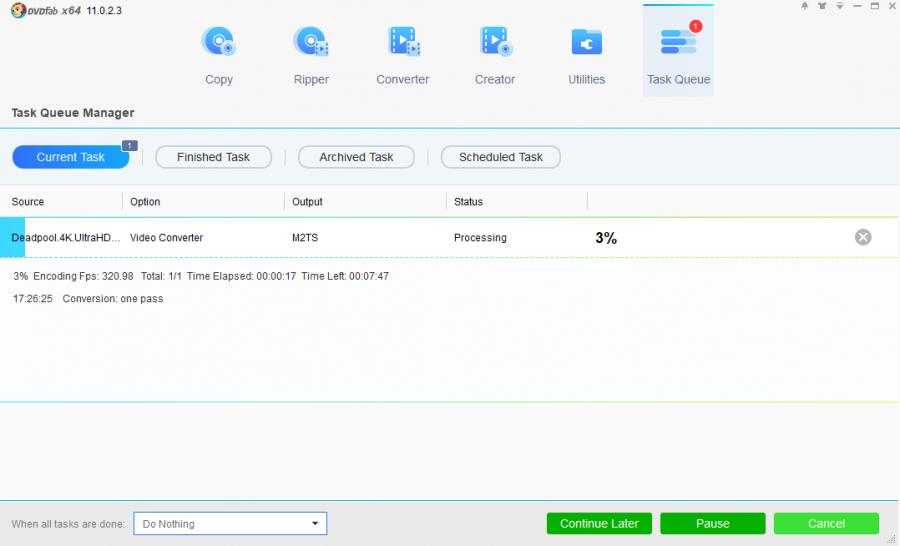Click the Current Task count badge
This screenshot has width=900, height=546.
[130, 146]
